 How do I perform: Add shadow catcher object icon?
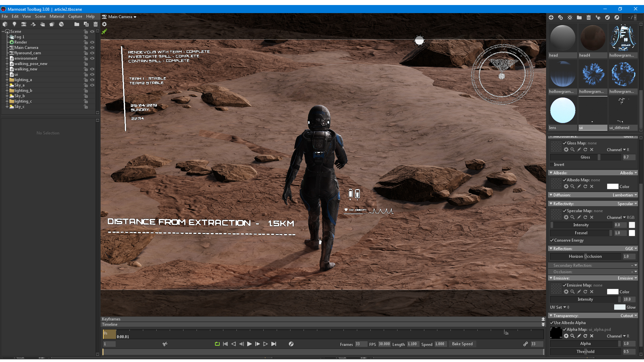point(33,24)
